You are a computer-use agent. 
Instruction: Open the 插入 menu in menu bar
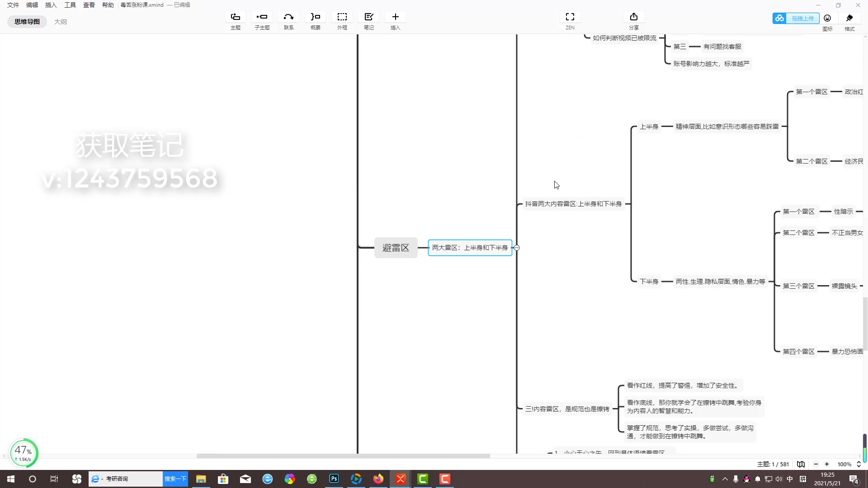click(x=51, y=5)
